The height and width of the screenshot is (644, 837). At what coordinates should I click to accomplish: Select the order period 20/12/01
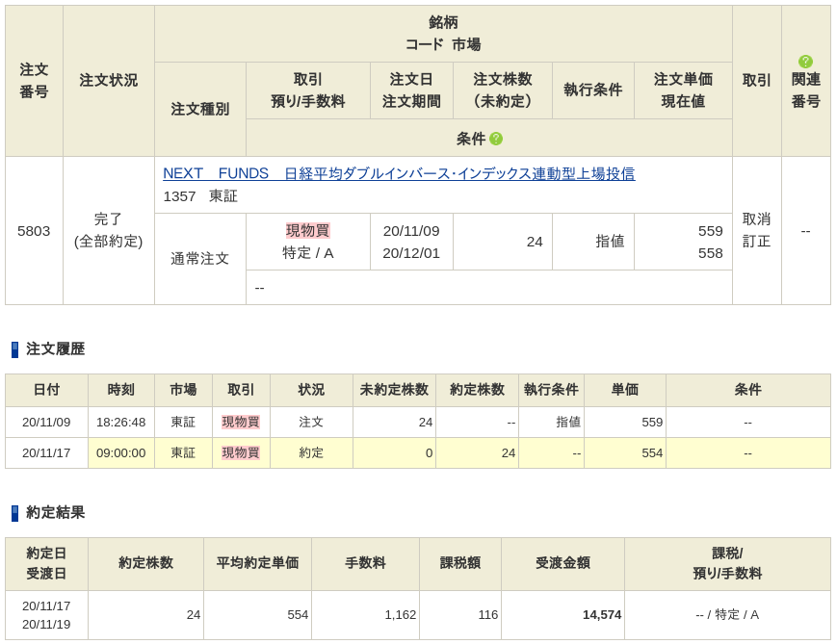[x=411, y=253]
